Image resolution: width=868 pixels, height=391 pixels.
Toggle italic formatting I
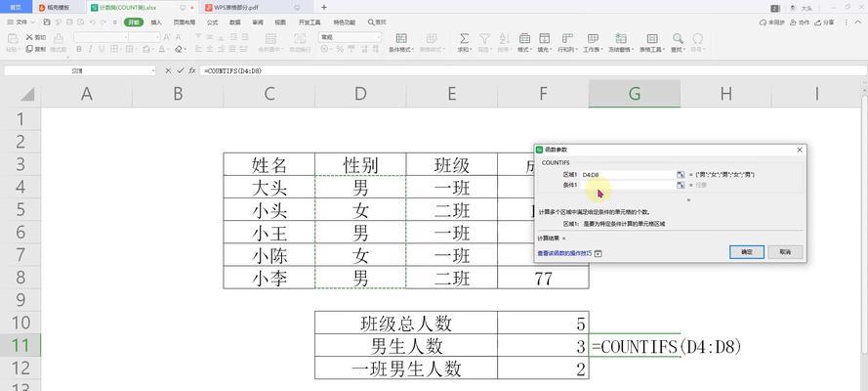[91, 49]
